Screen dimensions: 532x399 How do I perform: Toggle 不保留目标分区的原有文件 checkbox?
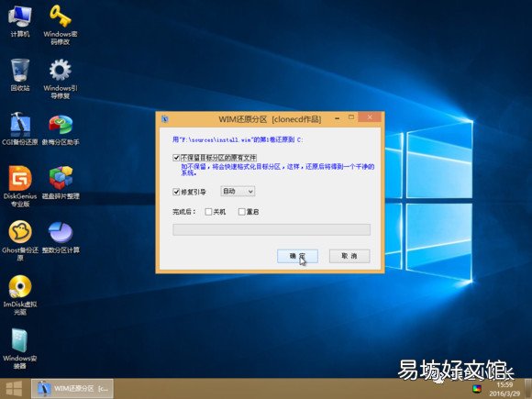pos(176,158)
